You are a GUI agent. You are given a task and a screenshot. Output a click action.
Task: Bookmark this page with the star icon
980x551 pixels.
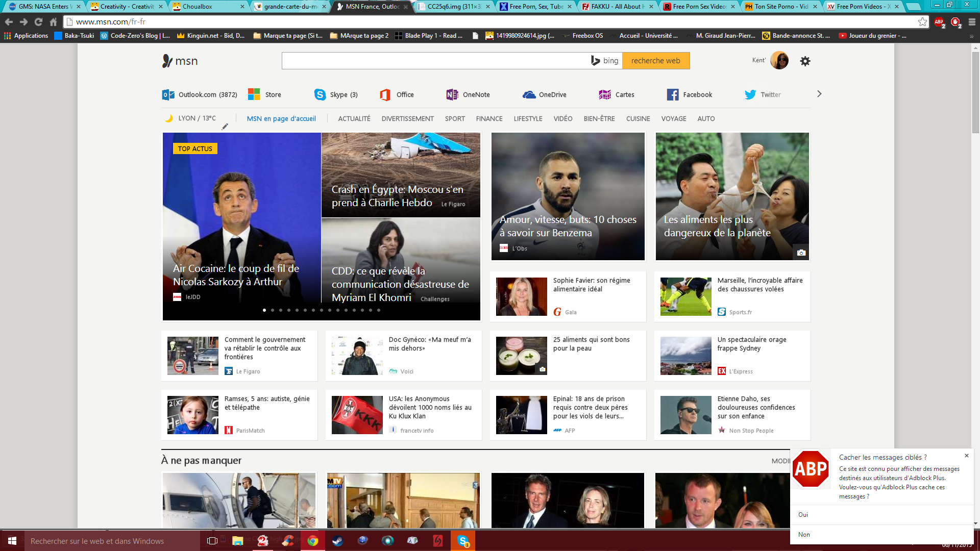[922, 22]
